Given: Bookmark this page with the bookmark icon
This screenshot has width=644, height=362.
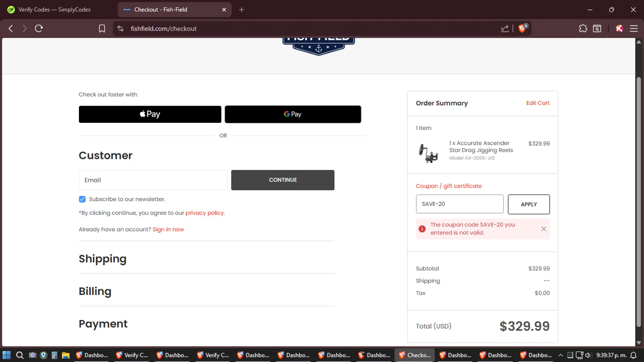Looking at the screenshot, I should tap(102, 28).
